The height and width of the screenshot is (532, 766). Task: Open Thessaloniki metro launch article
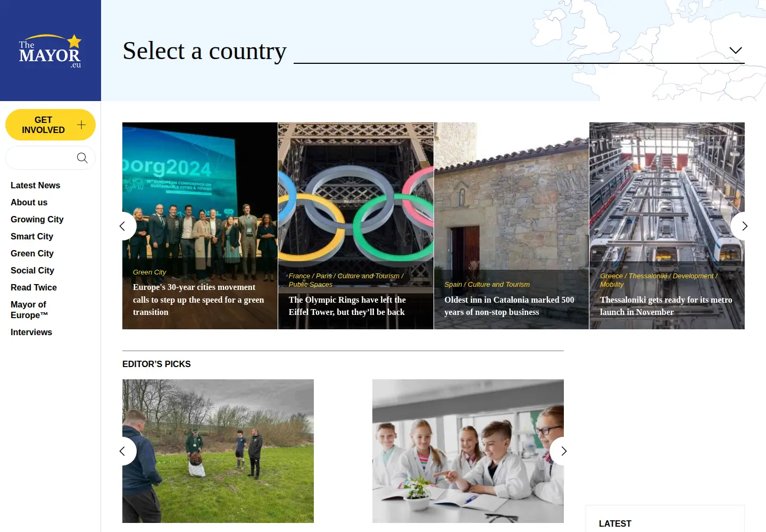pyautogui.click(x=666, y=306)
